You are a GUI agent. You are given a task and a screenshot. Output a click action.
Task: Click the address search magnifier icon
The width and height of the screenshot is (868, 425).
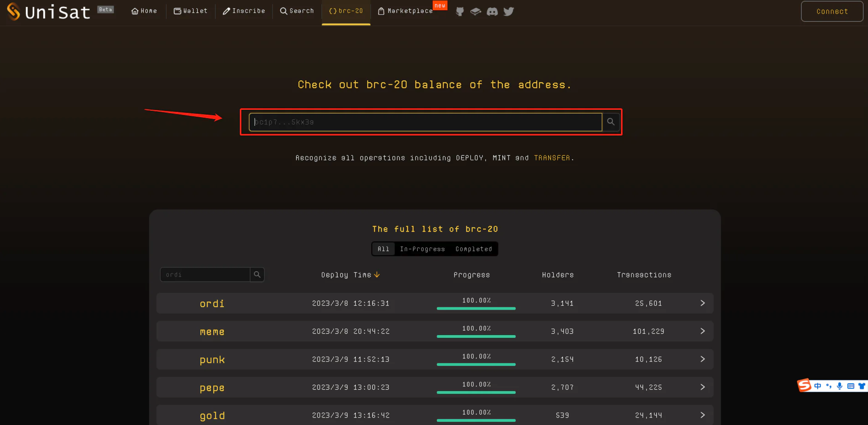tap(611, 122)
